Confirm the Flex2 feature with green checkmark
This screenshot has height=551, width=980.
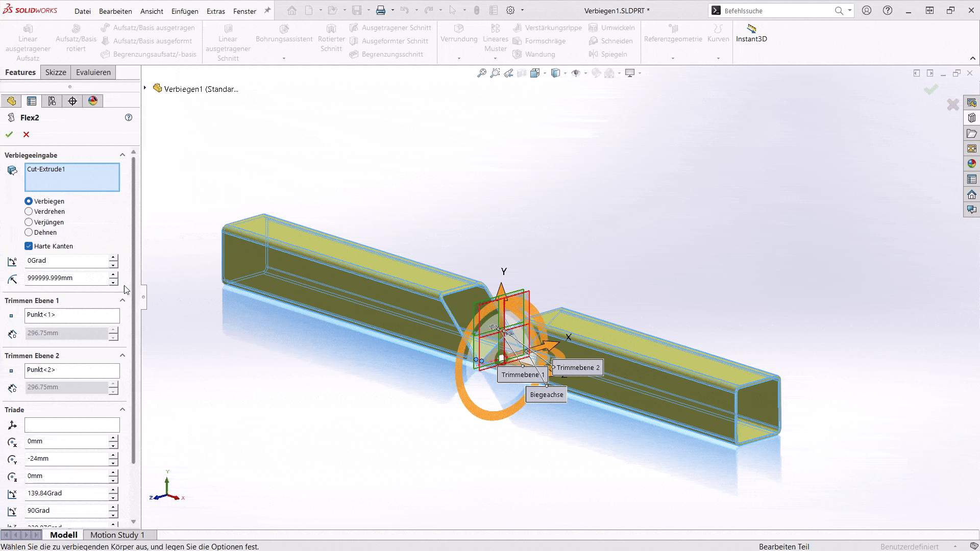click(9, 134)
